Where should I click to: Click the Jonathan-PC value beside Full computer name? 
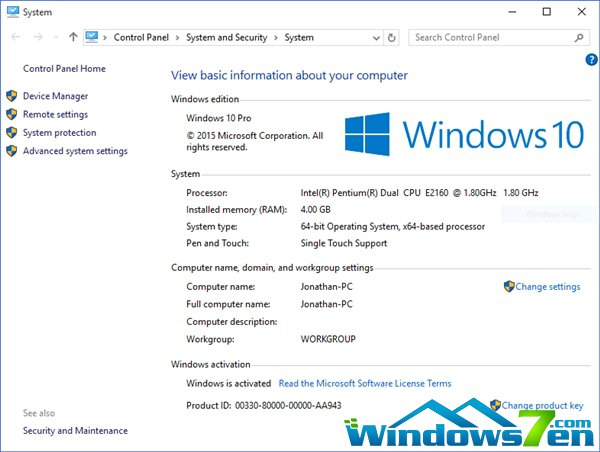(326, 304)
